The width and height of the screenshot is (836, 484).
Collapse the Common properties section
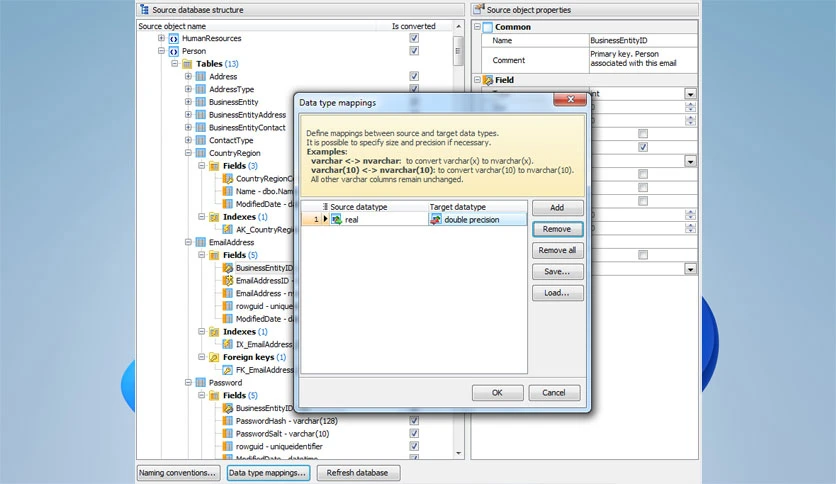[x=477, y=27]
